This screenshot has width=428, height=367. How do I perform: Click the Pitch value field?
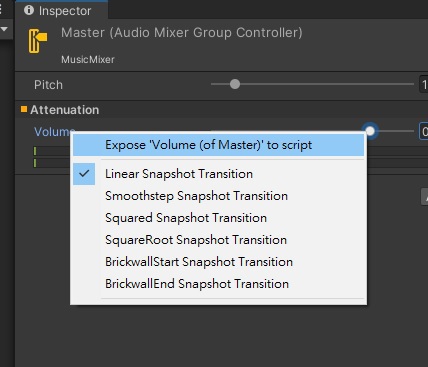click(424, 85)
